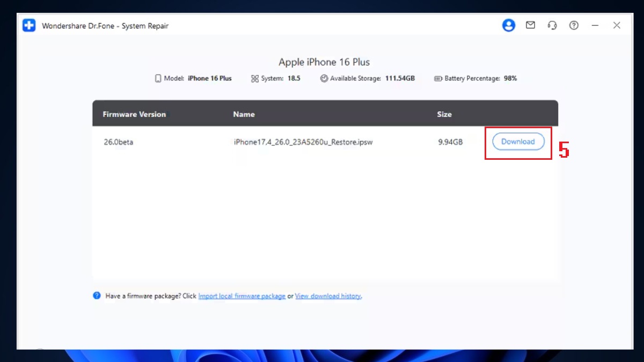Image resolution: width=644 pixels, height=362 pixels.
Task: Select the Firmware Version column header
Action: [x=134, y=114]
